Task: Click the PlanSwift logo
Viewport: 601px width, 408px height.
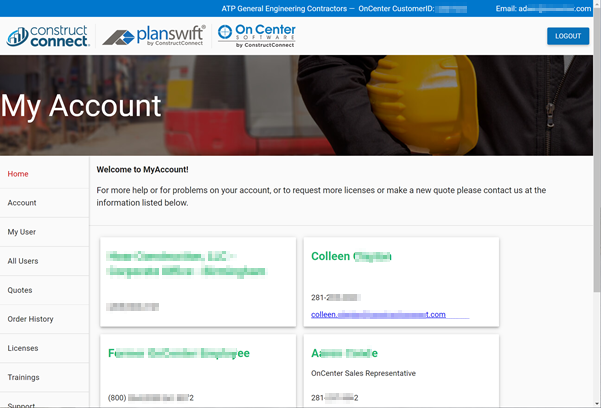Action: point(154,36)
